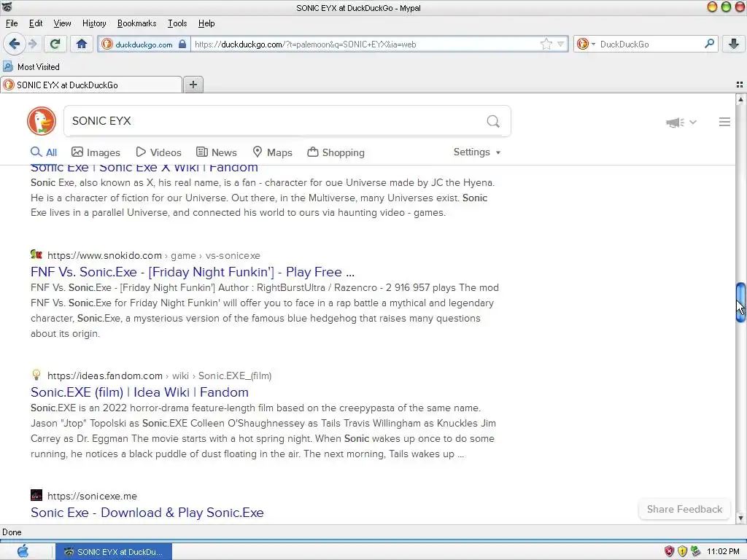Click the vertical scrollbar thumb

click(x=740, y=303)
